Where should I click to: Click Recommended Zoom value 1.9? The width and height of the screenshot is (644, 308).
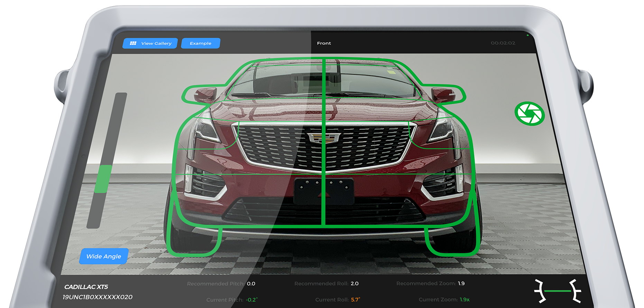tap(461, 283)
